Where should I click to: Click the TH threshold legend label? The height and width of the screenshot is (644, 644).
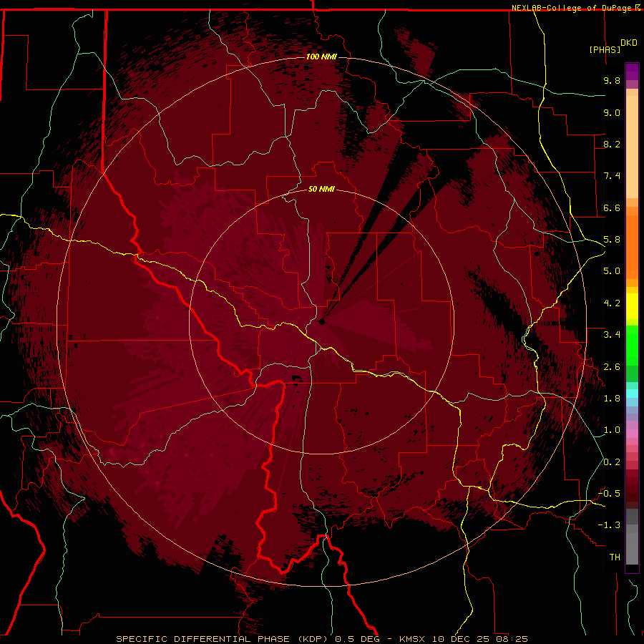click(x=615, y=557)
